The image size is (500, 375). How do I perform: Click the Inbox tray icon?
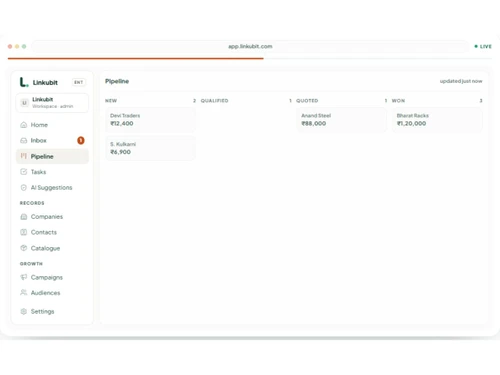pyautogui.click(x=24, y=141)
